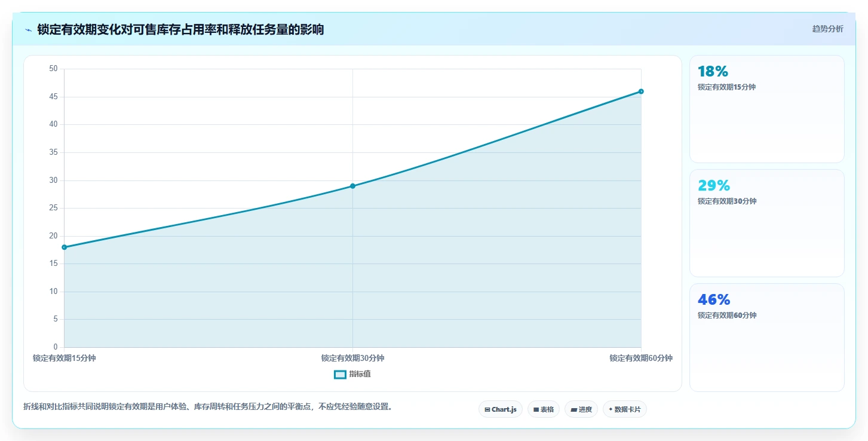868x441 pixels.
Task: Click the footer note starting 折线和对比指标
Action: [x=208, y=407]
